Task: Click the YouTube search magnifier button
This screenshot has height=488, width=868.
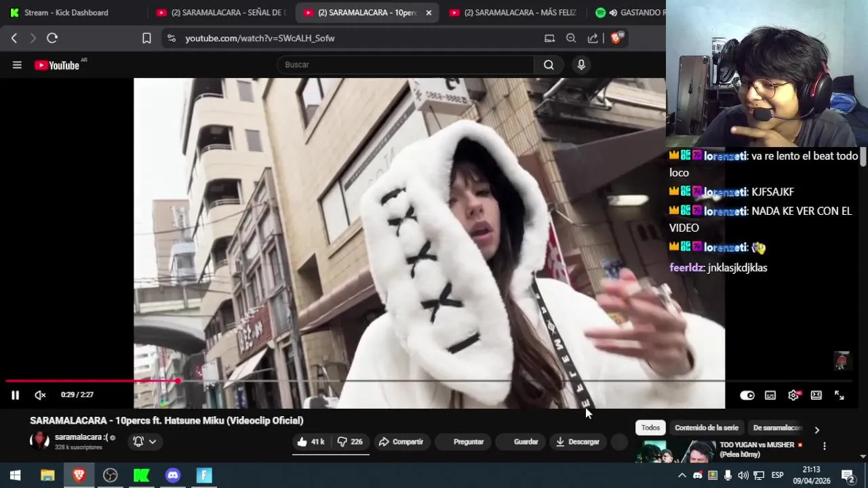Action: point(549,65)
